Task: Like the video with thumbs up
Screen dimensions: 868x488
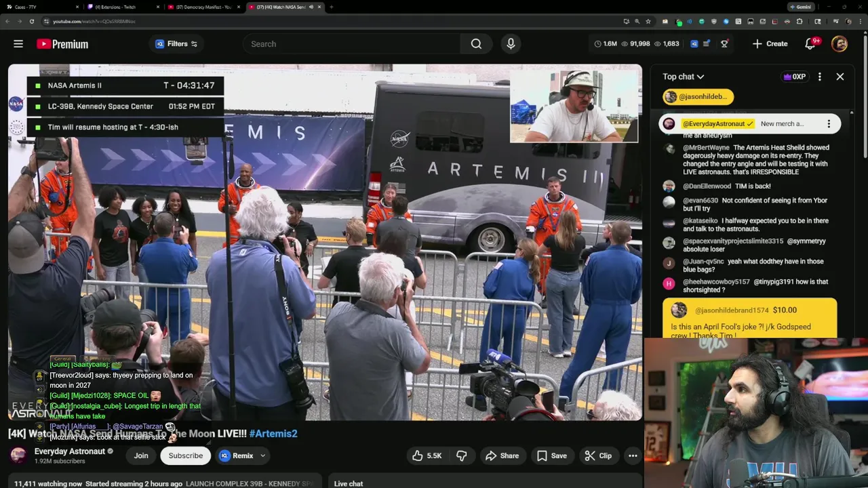Action: [x=427, y=455]
